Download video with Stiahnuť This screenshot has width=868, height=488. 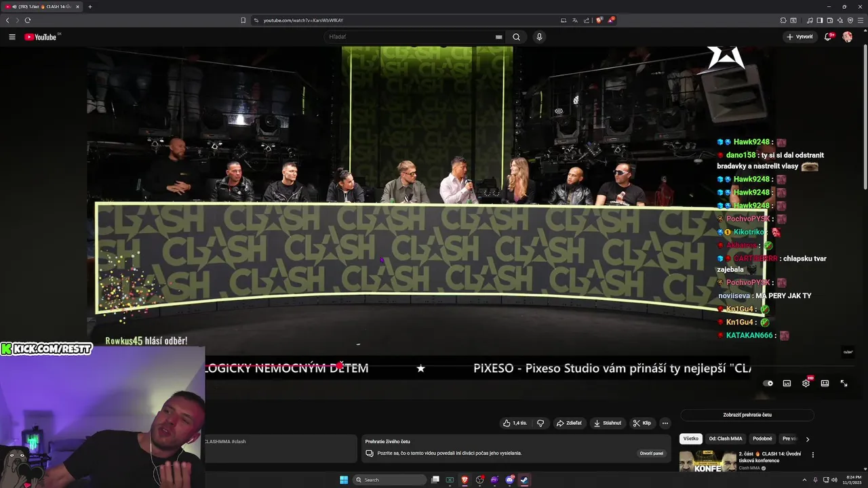(x=607, y=423)
